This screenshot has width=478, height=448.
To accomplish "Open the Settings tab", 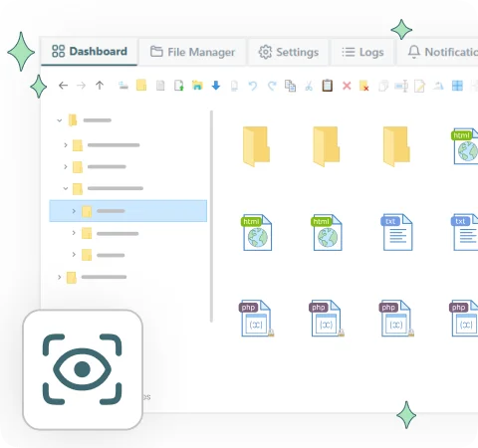I will 289,52.
